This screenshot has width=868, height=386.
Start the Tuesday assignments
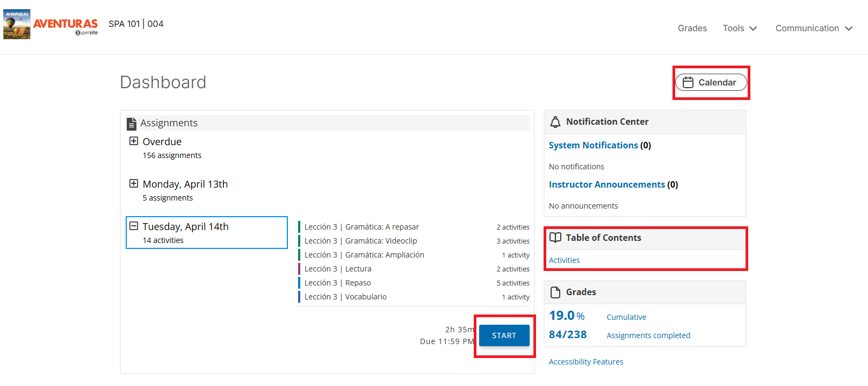504,335
